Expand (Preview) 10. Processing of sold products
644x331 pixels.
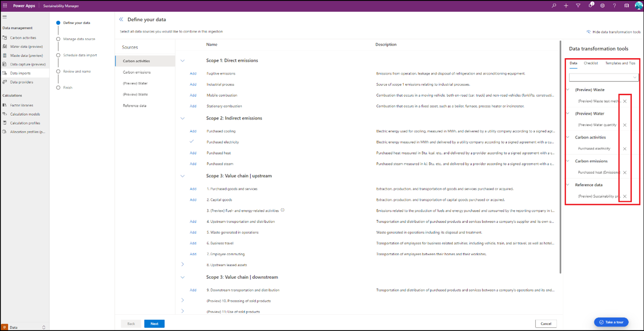[x=183, y=300]
